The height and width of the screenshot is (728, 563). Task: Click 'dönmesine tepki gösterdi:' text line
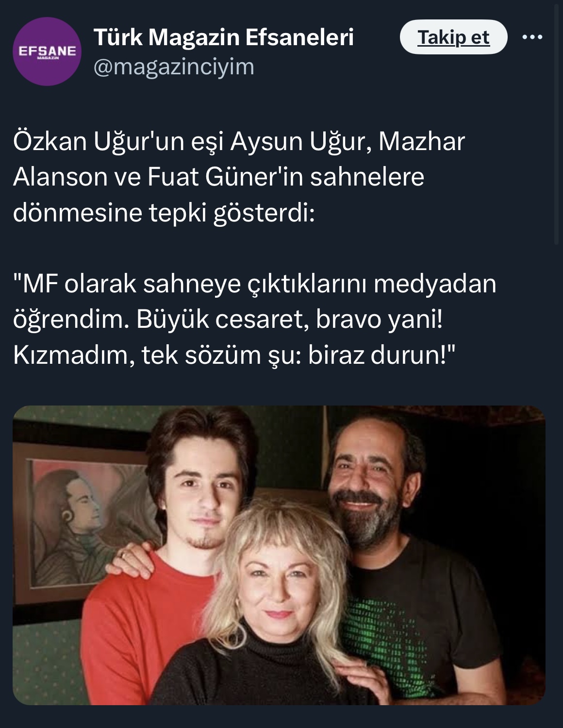164,214
